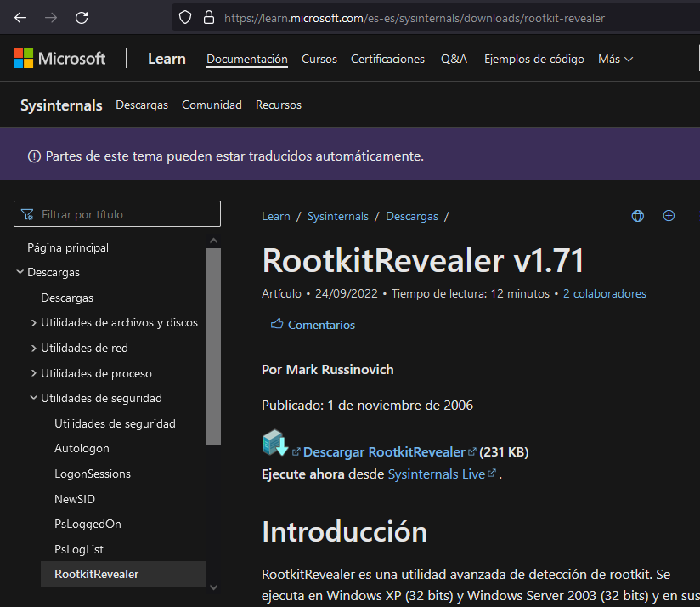The height and width of the screenshot is (607, 700).
Task: Click the Microsoft logo
Action: coord(59,59)
